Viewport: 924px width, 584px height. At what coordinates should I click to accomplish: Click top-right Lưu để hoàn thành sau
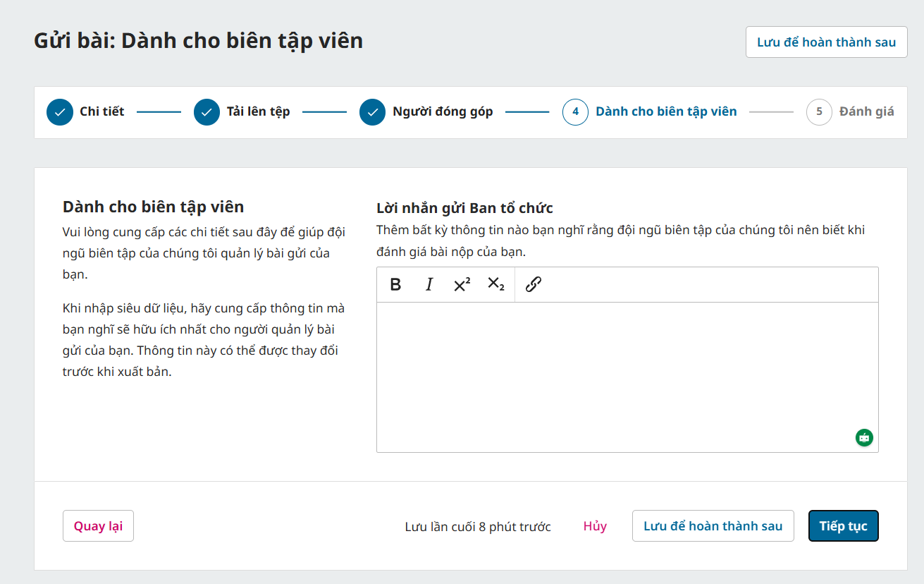click(827, 42)
